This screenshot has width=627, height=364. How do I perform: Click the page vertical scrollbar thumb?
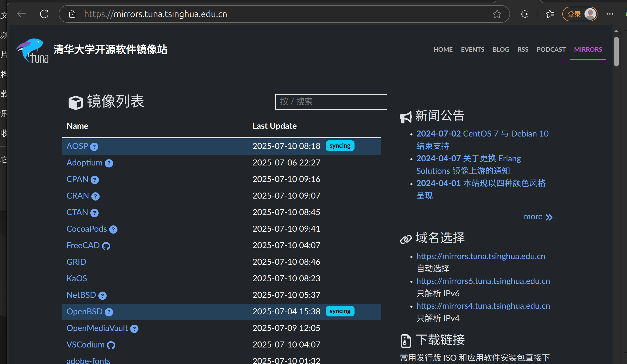[x=616, y=51]
